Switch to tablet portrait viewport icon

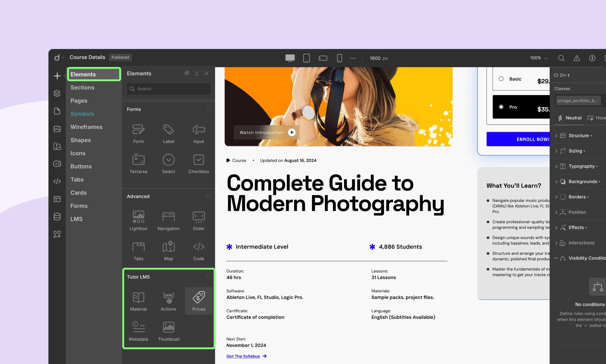[306, 58]
